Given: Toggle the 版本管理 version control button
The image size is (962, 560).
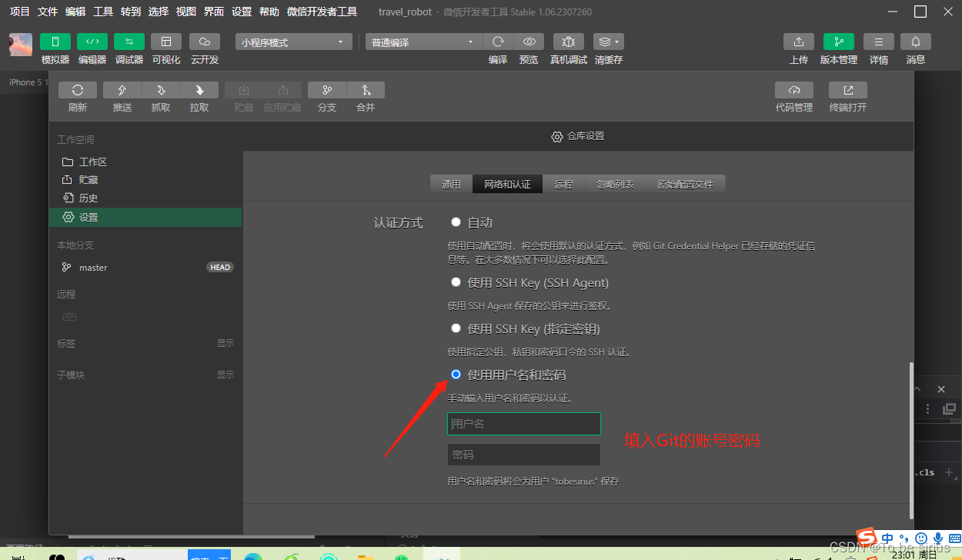Looking at the screenshot, I should click(x=839, y=42).
